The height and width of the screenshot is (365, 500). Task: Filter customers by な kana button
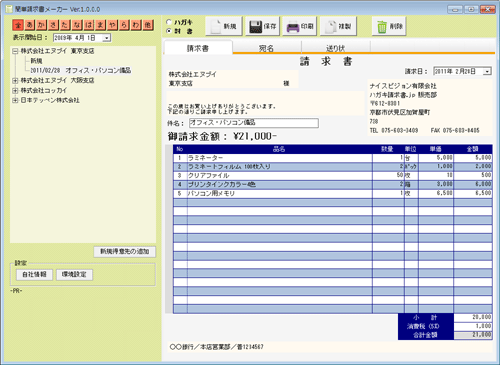point(77,25)
